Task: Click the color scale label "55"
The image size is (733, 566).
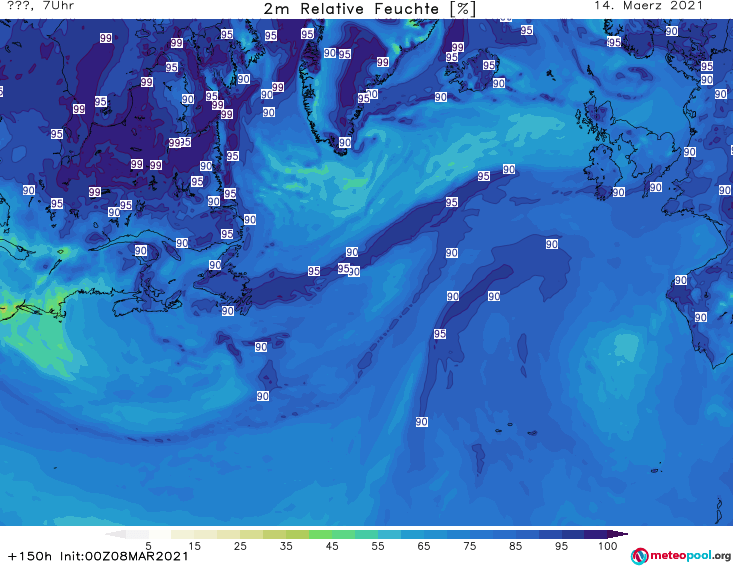Action: click(x=378, y=546)
